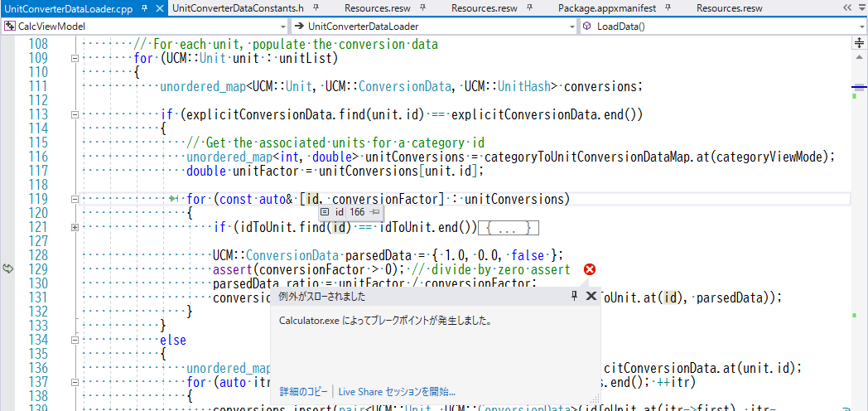Expand the collapsed if block at line 121
868x411 pixels.
75,227
